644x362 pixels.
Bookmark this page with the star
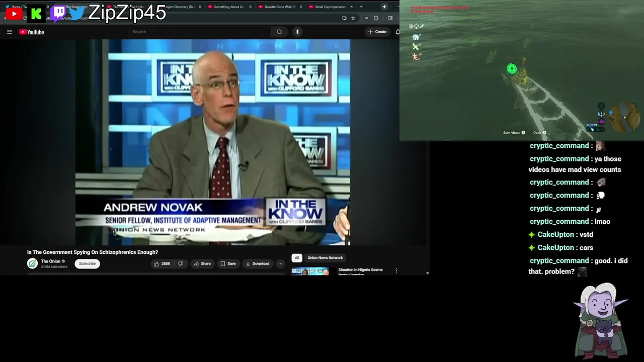coord(353,18)
